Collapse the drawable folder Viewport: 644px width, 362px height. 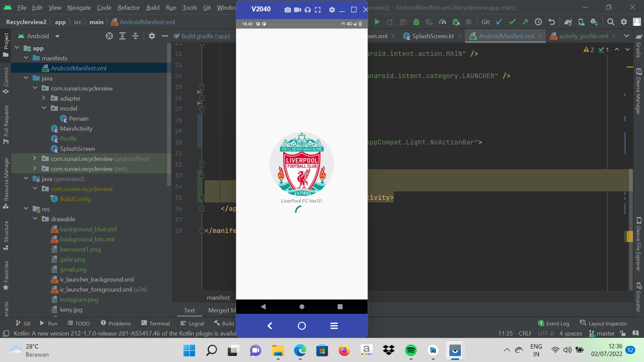coord(35,219)
